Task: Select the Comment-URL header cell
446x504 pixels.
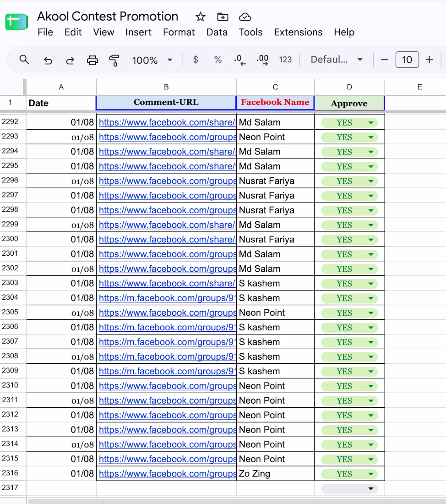Action: (166, 103)
